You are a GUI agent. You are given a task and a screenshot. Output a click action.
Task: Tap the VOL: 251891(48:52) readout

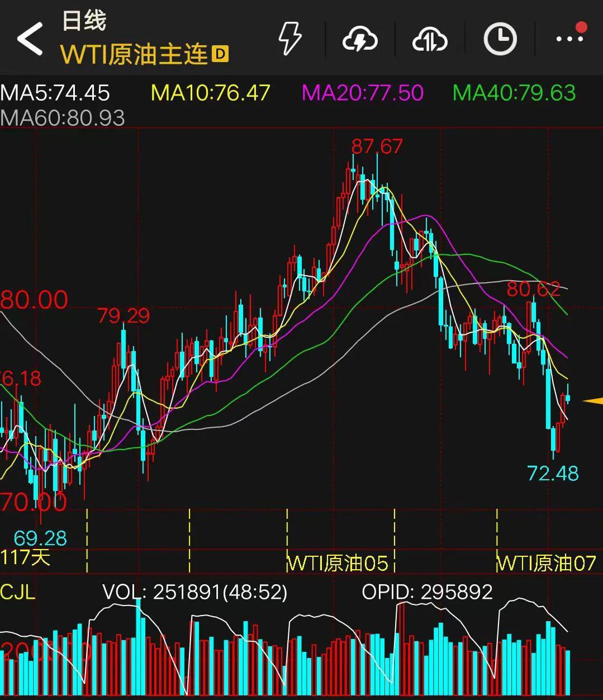tap(194, 592)
